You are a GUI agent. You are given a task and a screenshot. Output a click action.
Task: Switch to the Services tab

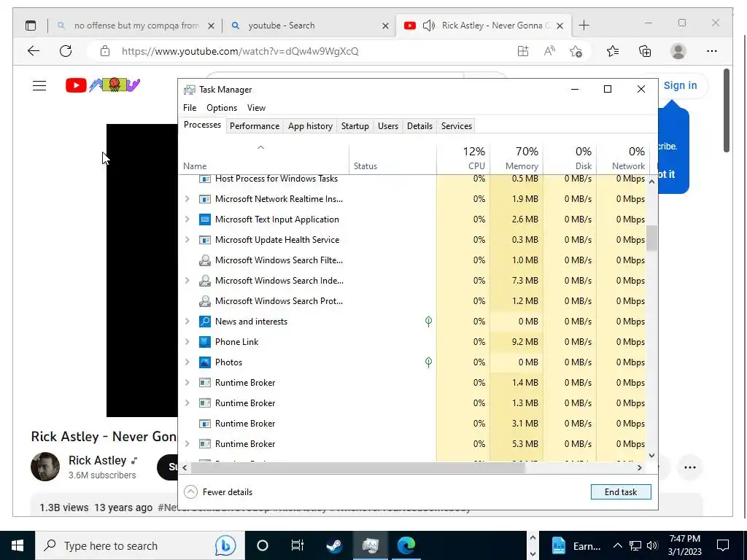(x=457, y=125)
